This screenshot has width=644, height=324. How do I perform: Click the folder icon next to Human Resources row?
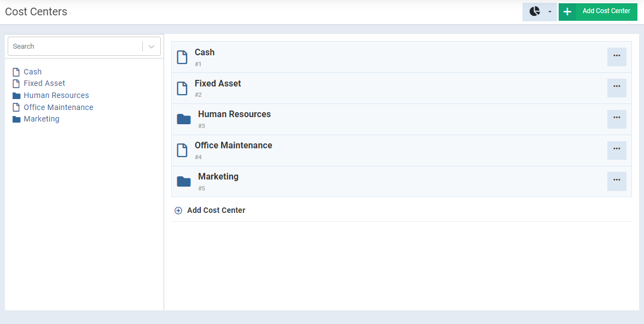[184, 119]
